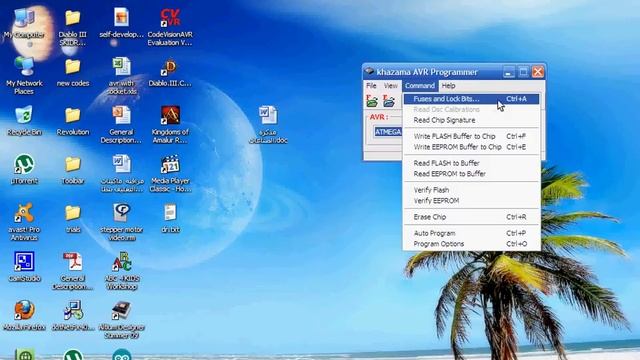Choose Write FLASH Buffer to Chip
This screenshot has height=360, width=640.
[471, 136]
